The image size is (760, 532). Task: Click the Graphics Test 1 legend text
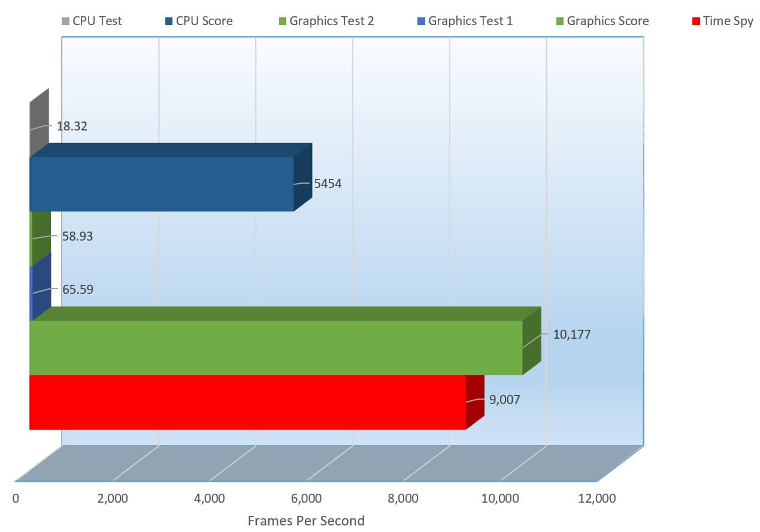point(471,21)
